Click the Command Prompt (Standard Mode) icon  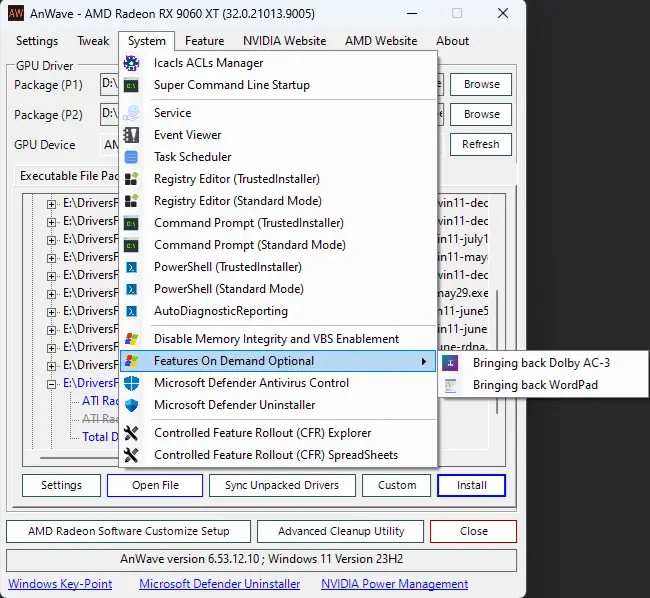click(x=131, y=245)
